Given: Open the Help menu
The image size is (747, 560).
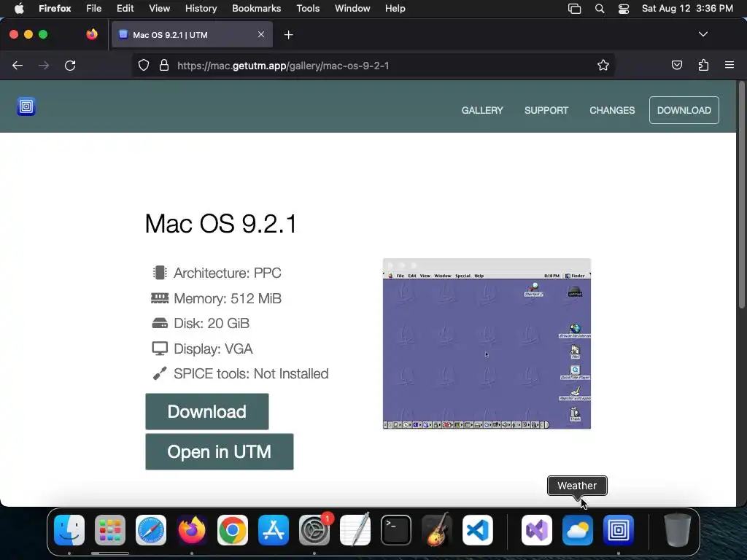Looking at the screenshot, I should click(x=395, y=9).
